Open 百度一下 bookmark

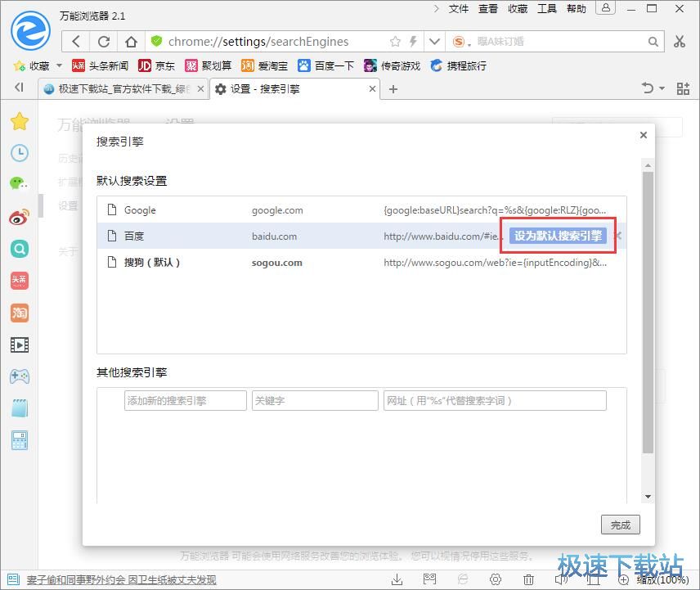tap(326, 66)
